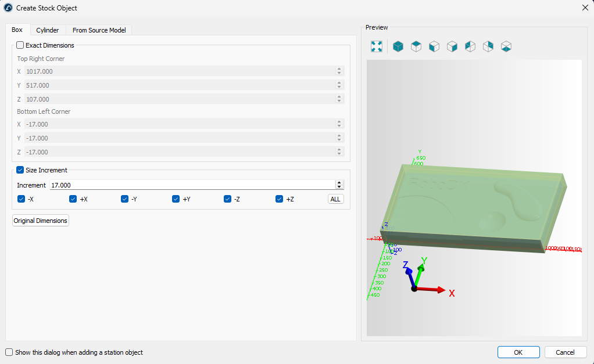Open the From Source Model tab

(x=99, y=30)
